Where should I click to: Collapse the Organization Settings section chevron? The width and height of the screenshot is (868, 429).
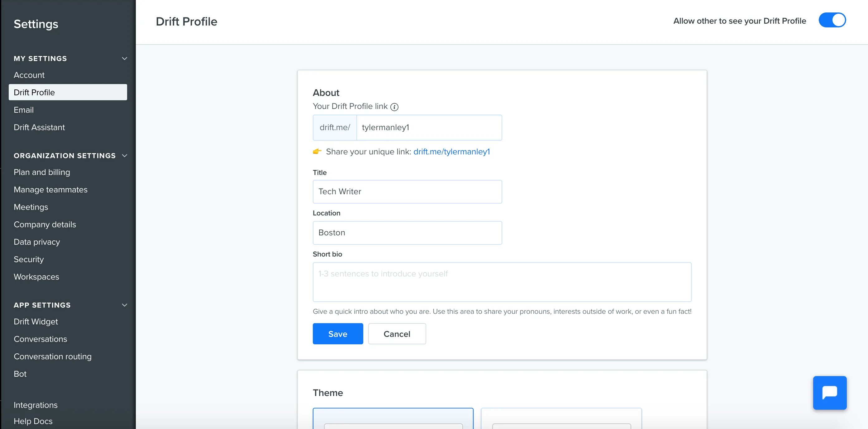124,156
